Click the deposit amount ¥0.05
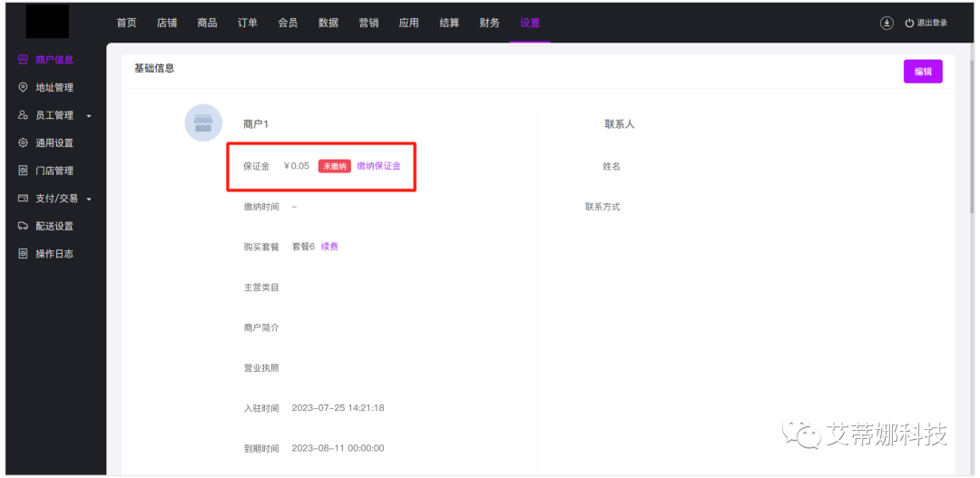Screen dimensions: 980x478 coord(296,166)
